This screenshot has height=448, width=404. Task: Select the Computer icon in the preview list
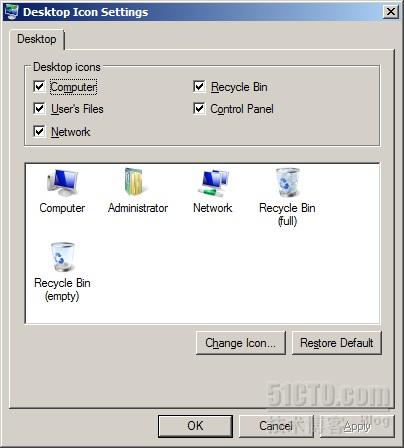point(62,191)
